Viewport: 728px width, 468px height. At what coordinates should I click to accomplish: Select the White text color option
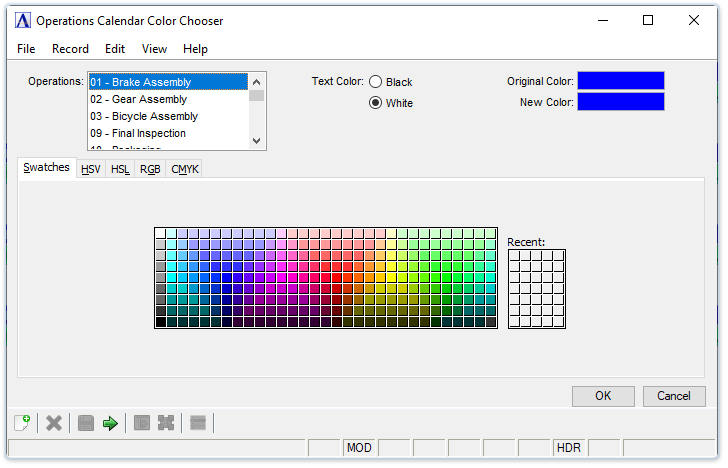tap(376, 102)
